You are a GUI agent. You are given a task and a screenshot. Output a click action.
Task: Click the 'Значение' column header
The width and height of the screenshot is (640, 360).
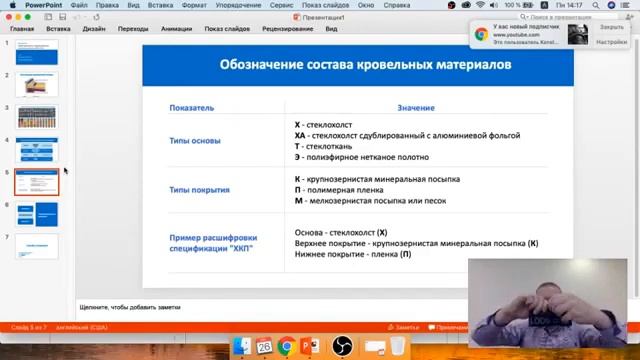point(416,108)
